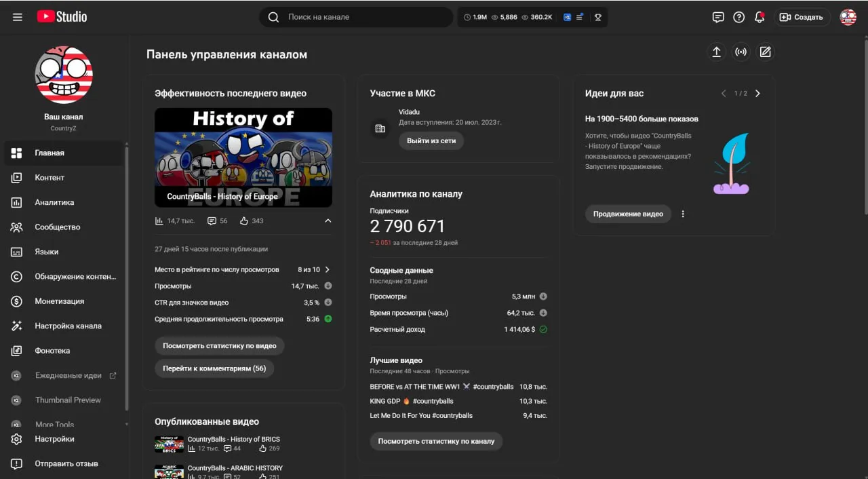Click Выйти из сети button
The height and width of the screenshot is (479, 868).
pos(431,140)
